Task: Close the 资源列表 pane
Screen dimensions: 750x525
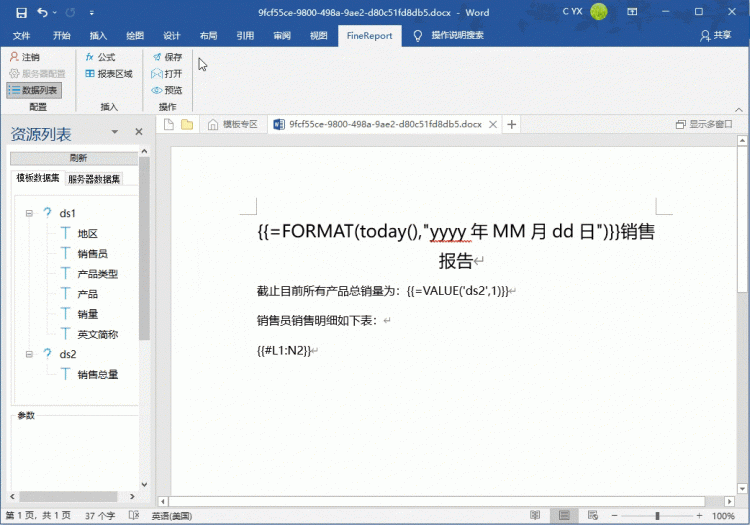Action: (x=139, y=131)
